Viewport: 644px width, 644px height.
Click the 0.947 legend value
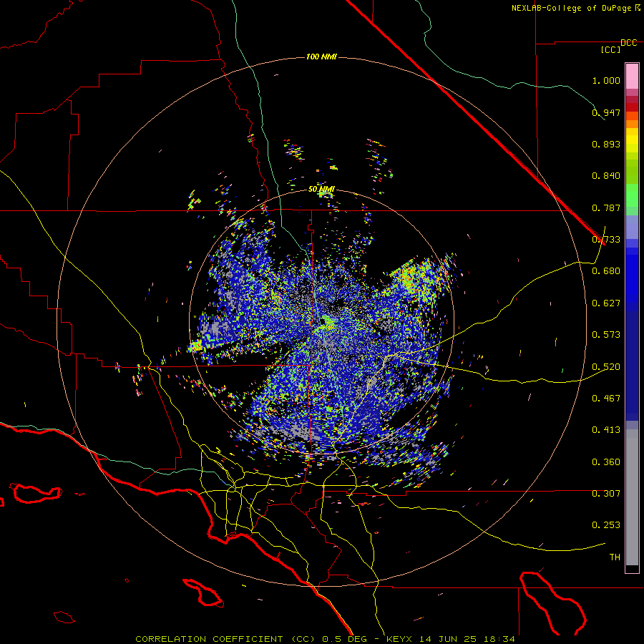point(606,112)
